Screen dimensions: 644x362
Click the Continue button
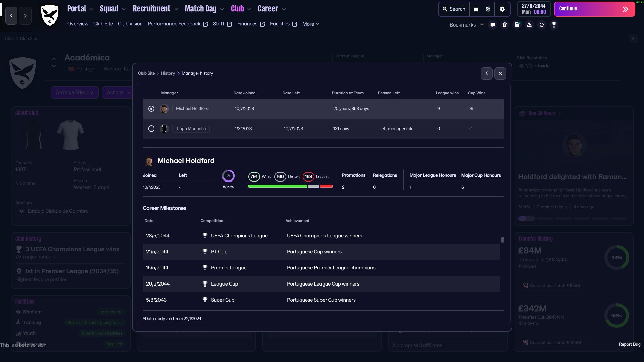[x=595, y=9]
